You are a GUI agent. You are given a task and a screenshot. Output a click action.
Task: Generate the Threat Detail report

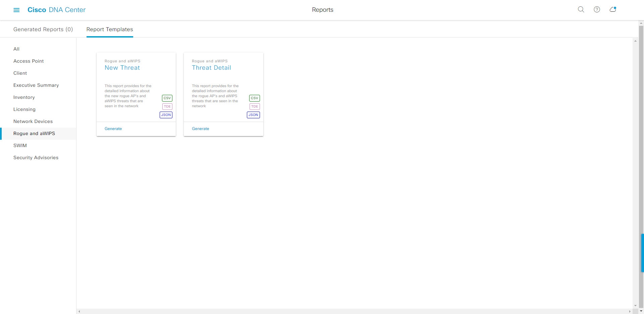(200, 129)
